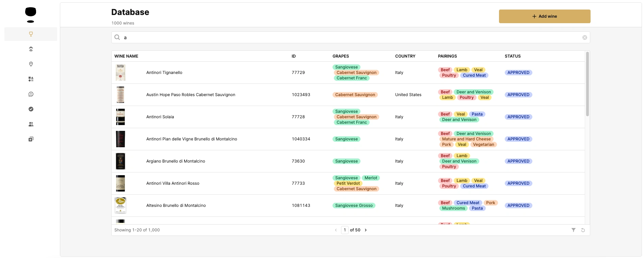Clear the search field with X icon

pos(584,37)
